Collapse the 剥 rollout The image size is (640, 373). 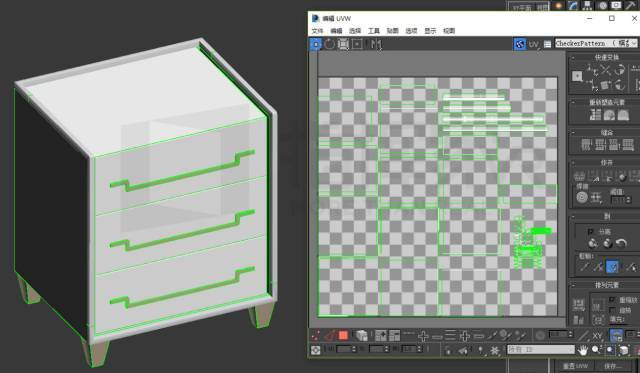tap(573, 217)
